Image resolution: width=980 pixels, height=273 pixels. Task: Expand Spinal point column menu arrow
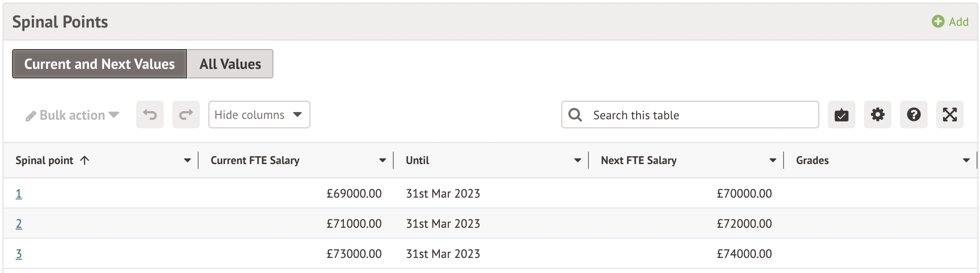[x=187, y=161]
